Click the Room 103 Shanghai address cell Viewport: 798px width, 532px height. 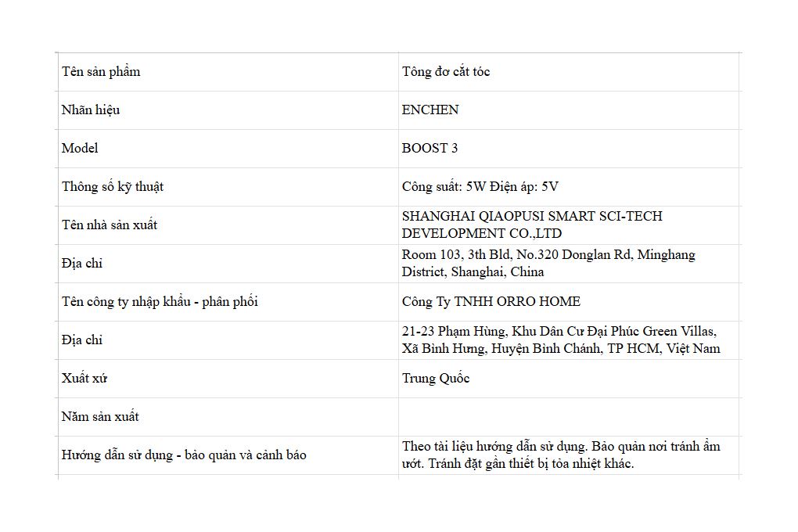click(x=569, y=264)
